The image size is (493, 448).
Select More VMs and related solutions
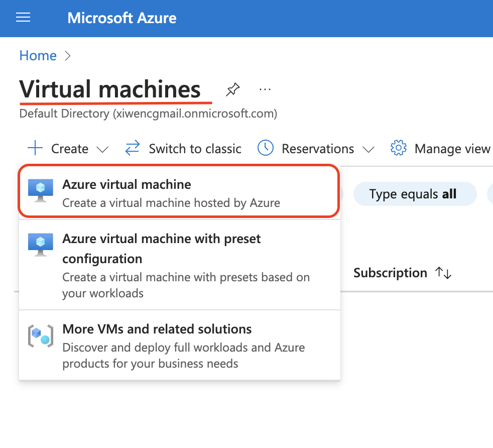[x=180, y=346]
